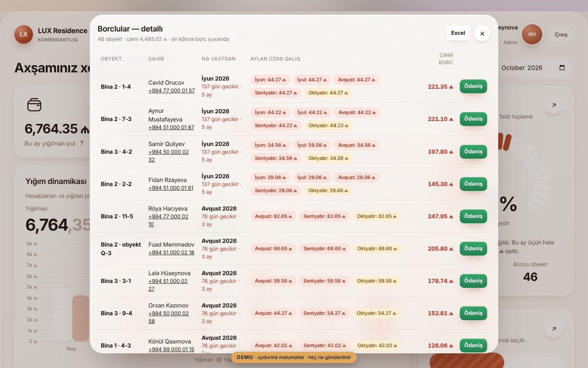Viewport: 588px width, 368px height.
Task: Click the İyun: 44.27 chip for Cavid Orucov
Action: (270, 80)
